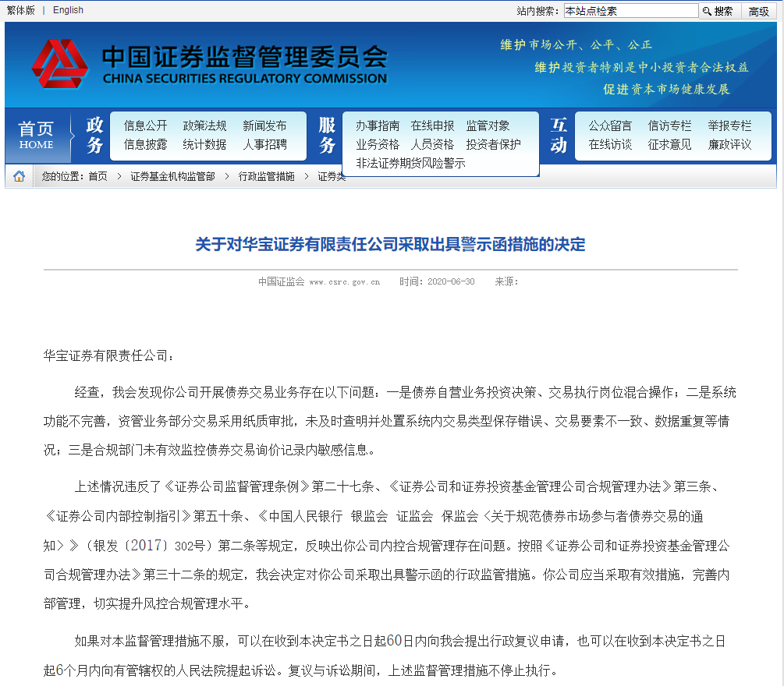The width and height of the screenshot is (784, 686).
Task: Click breadcrumb link 行政监管措施
Action: [267, 176]
